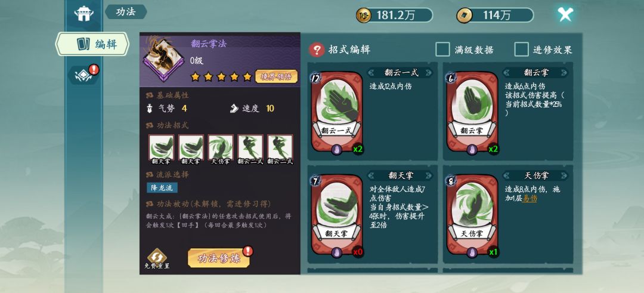Click the 114万 copper coin icon

click(464, 15)
